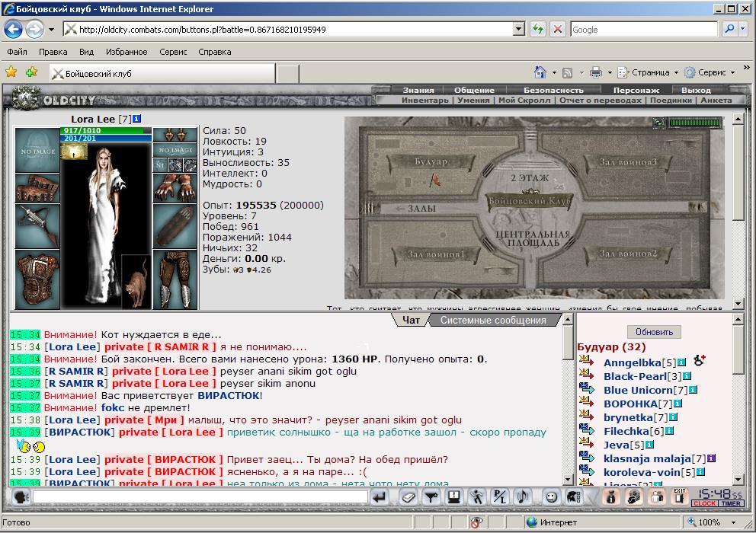Click the map refresh icon
756x533 pixels.
658,123
